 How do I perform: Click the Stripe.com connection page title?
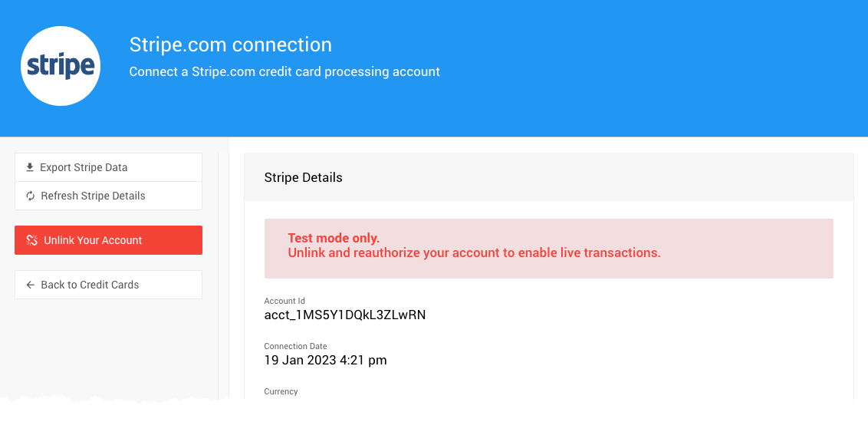point(230,45)
